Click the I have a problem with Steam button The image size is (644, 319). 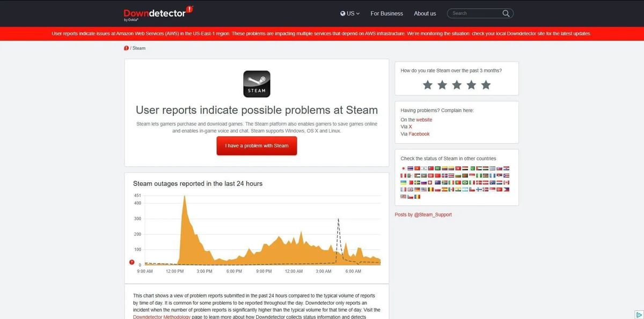[257, 145]
